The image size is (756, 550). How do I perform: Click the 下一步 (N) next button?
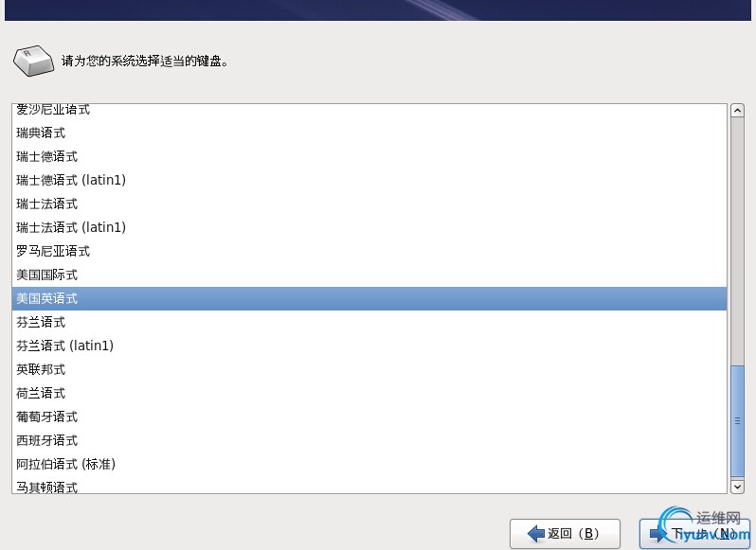coord(694,534)
